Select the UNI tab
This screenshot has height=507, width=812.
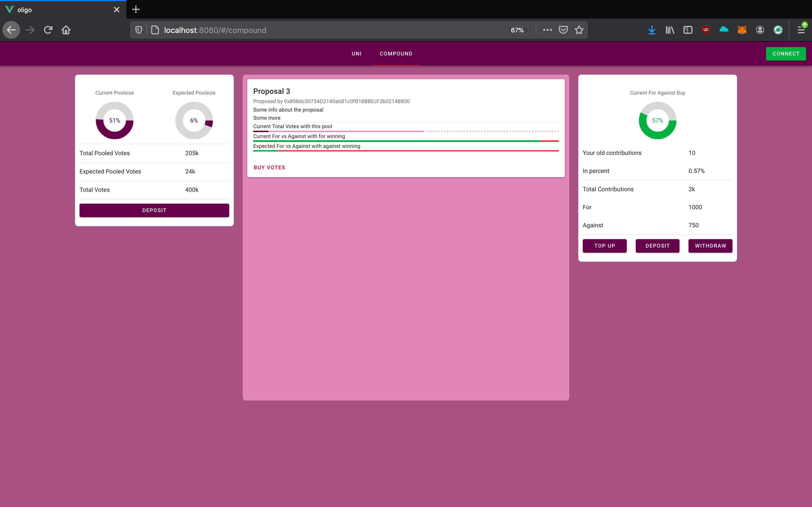click(357, 54)
